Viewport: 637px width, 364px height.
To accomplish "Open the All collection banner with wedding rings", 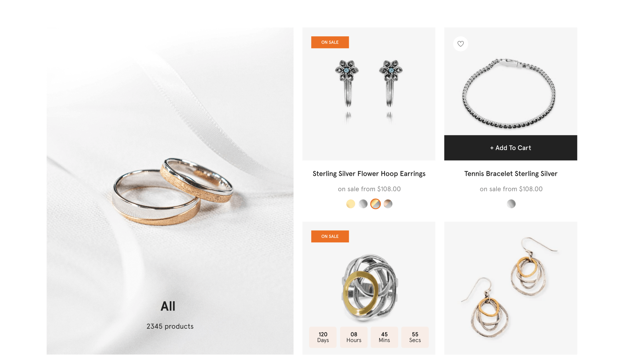I will pos(170,191).
